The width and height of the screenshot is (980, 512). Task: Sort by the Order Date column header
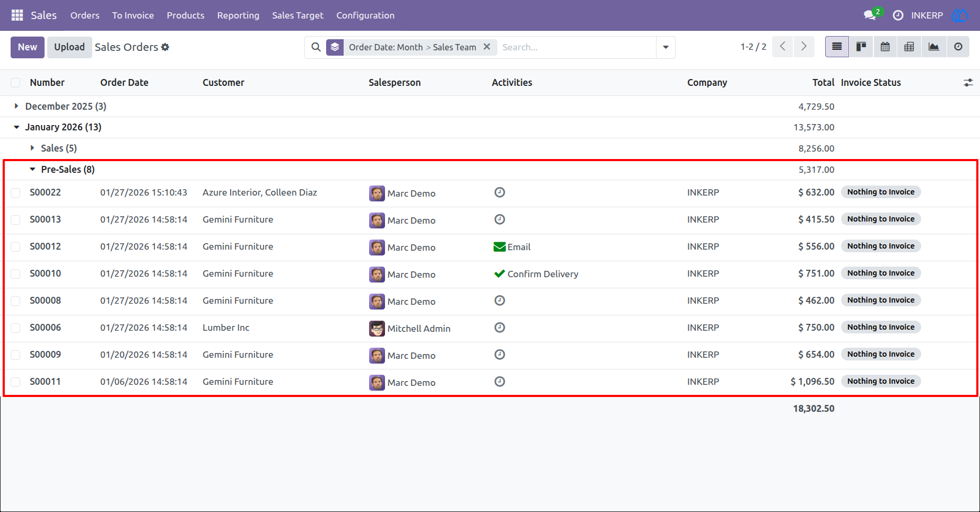tap(124, 83)
